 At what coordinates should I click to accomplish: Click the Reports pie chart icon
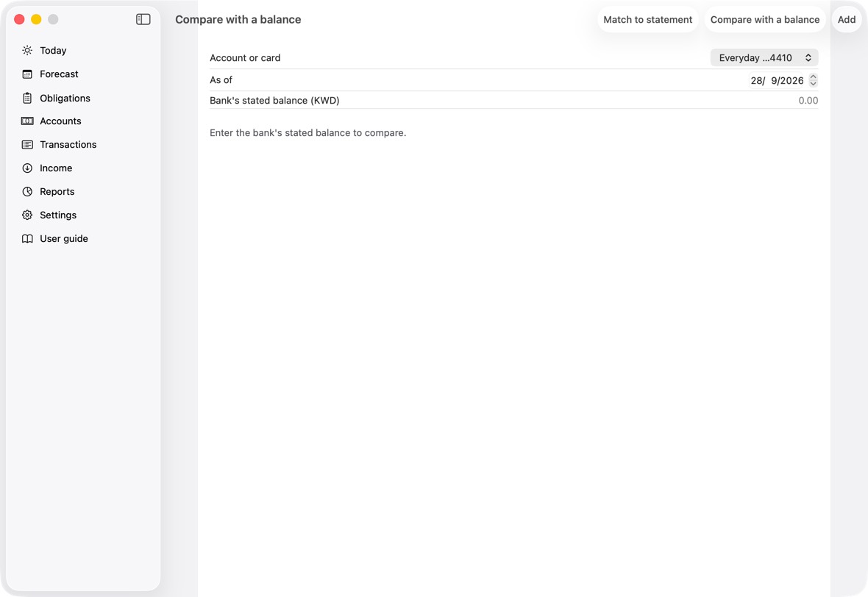pos(27,191)
